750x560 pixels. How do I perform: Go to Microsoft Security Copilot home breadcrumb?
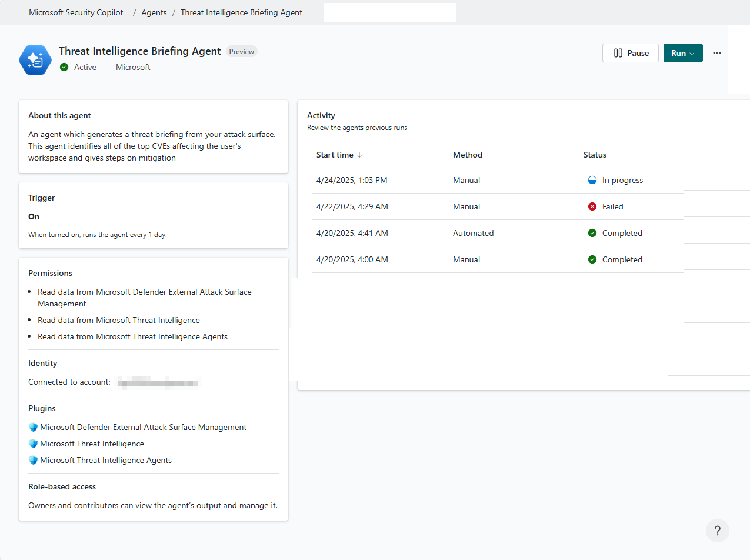(x=76, y=12)
